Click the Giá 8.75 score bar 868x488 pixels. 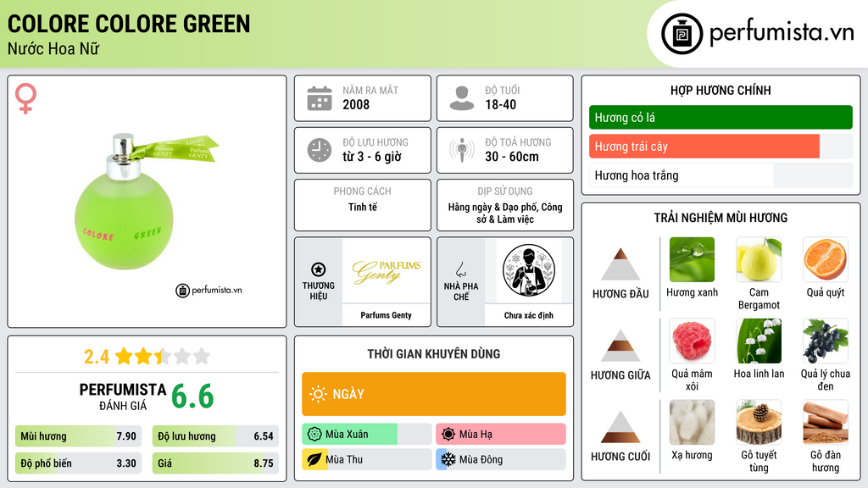pos(215,463)
